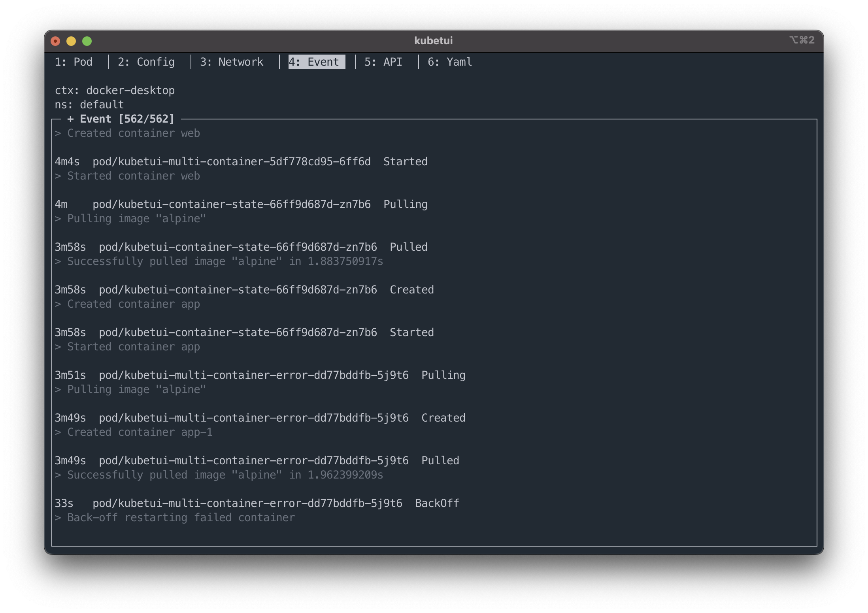Select the 3: Network tab
Viewport: 868px width, 613px height.
tap(231, 62)
